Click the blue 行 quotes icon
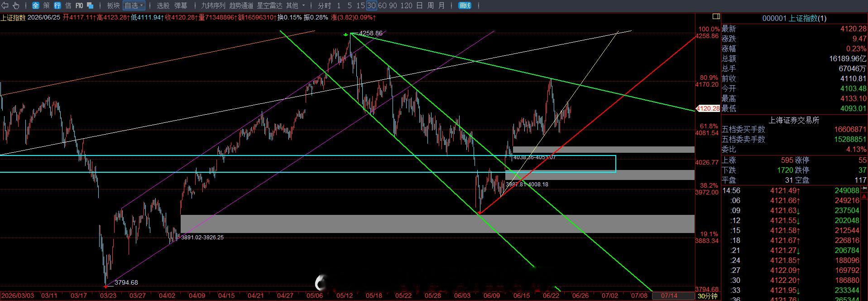Image resolution: width=868 pixels, height=301 pixels. 58,5
